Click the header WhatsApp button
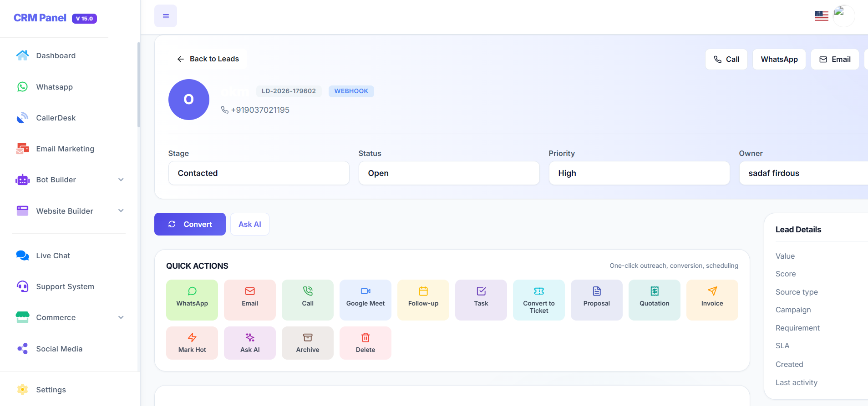 click(x=779, y=60)
